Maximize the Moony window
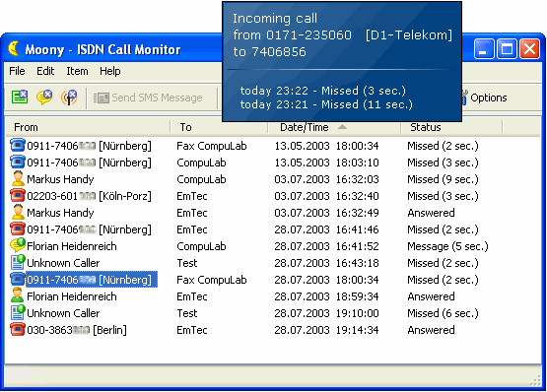Screen dimensions: 547x392 pyautogui.click(x=507, y=49)
